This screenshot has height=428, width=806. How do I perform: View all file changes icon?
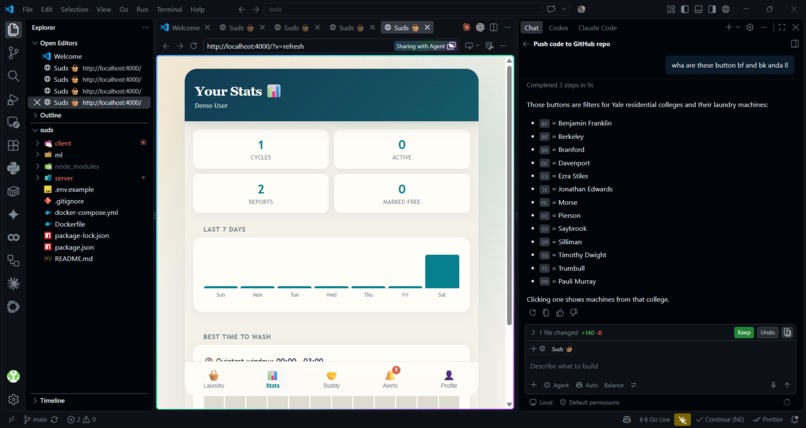pyautogui.click(x=787, y=332)
